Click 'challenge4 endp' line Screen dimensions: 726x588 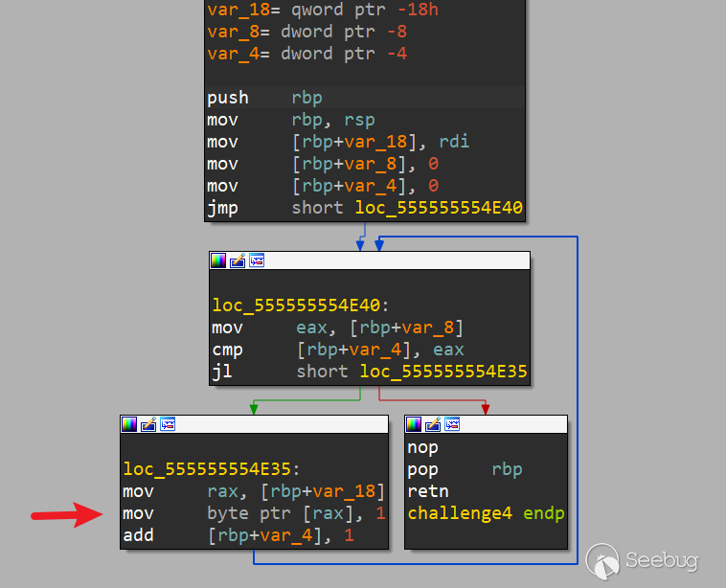coord(487,513)
